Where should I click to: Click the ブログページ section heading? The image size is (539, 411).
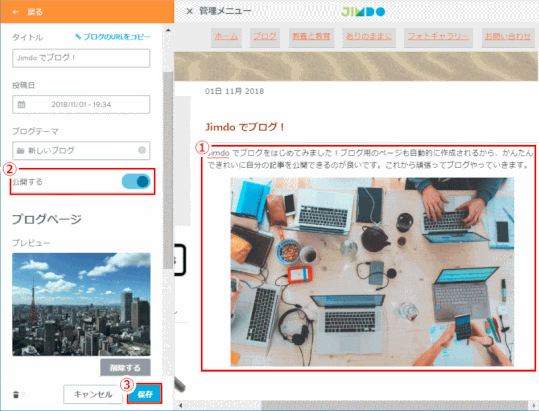click(47, 219)
